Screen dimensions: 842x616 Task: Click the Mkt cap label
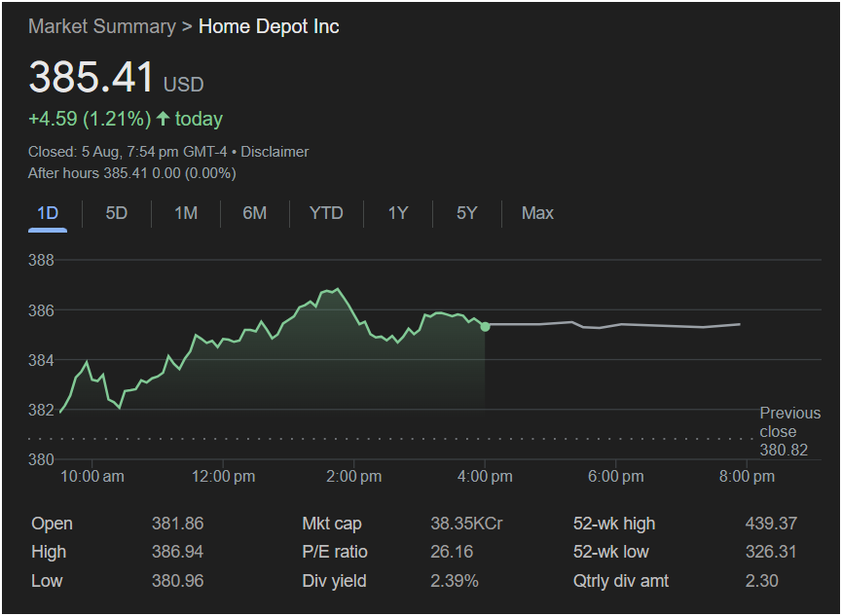[x=332, y=524]
